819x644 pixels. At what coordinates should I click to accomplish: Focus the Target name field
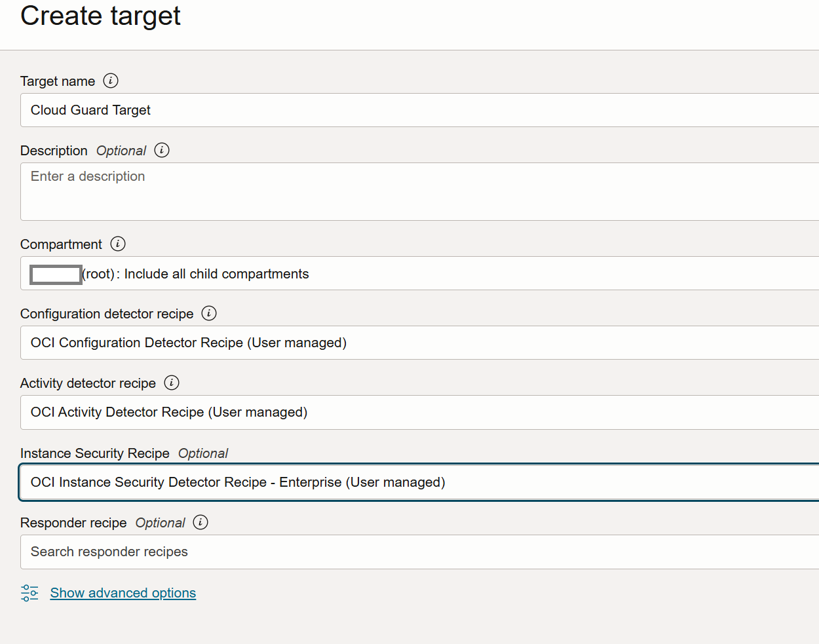point(419,110)
